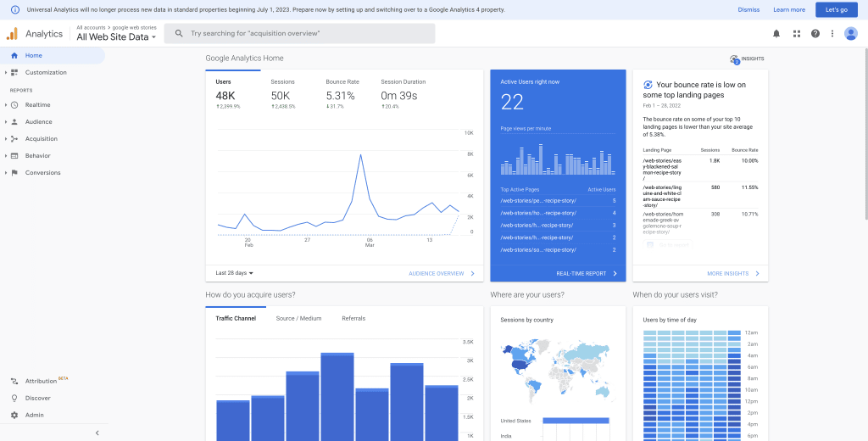This screenshot has height=441, width=868.
Task: Click the circular insight icon beside the bounce rate headline
Action: coord(648,85)
